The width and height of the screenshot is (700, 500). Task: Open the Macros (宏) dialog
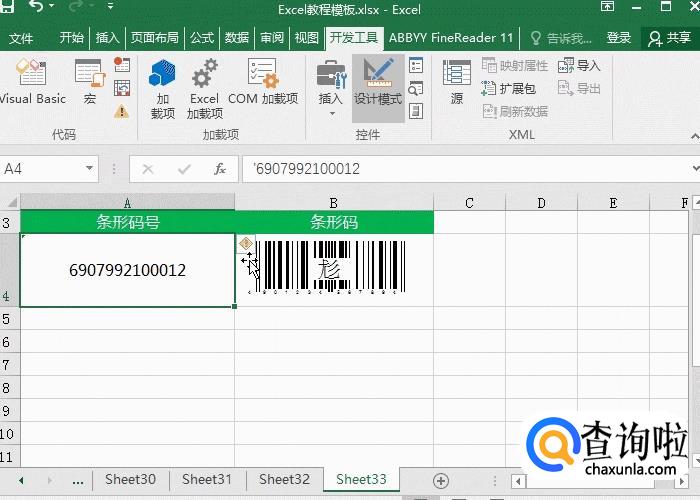tap(90, 83)
